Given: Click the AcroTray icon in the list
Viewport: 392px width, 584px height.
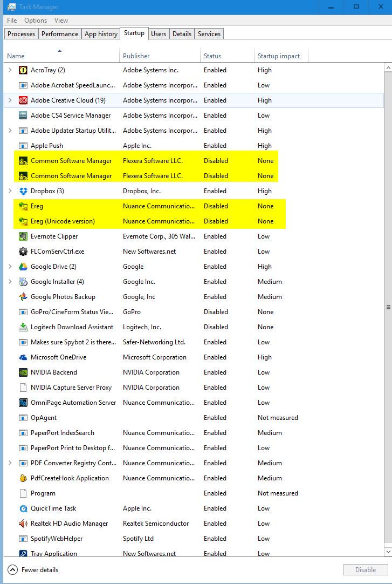Looking at the screenshot, I should coord(23,70).
